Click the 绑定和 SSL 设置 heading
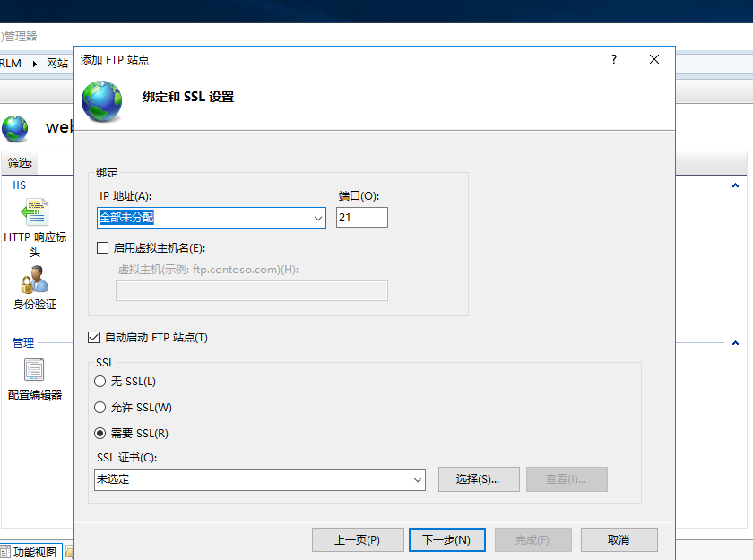Screen dimensions: 753x560 click(x=188, y=97)
